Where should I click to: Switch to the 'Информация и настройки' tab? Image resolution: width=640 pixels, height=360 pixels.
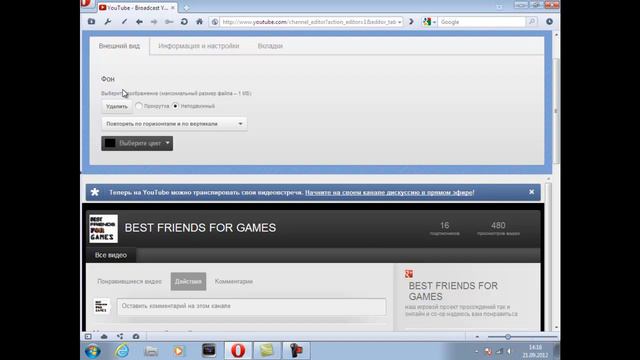pos(199,46)
